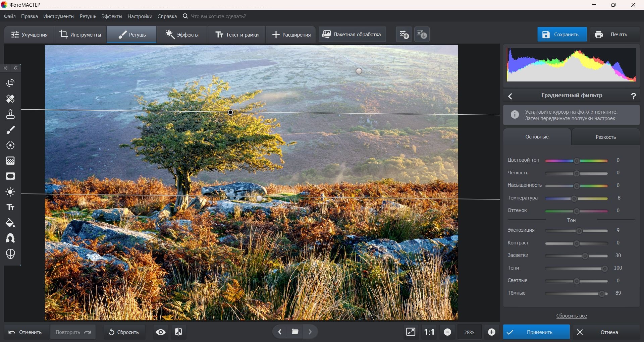644x342 pixels.
Task: Click the search field Что вы хотите сделать
Action: tap(218, 16)
